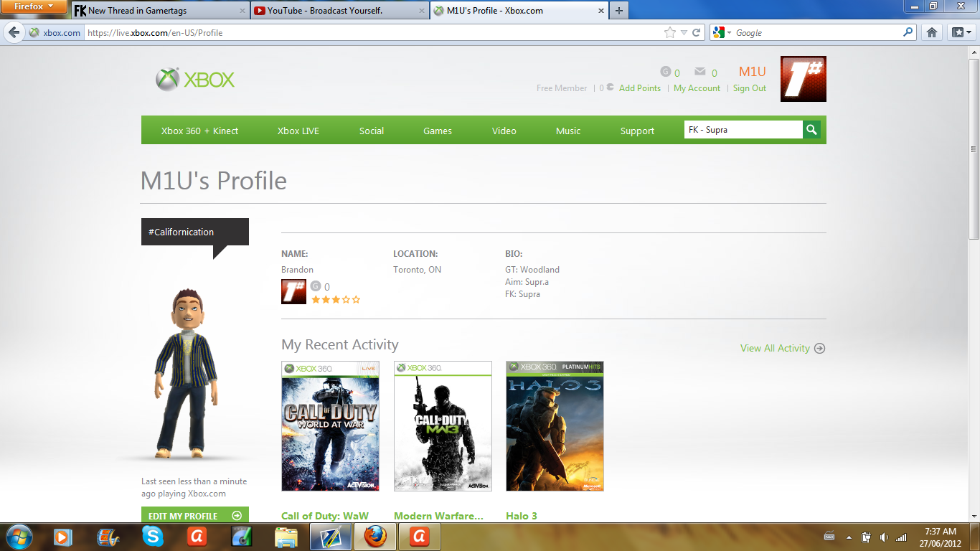Image resolution: width=980 pixels, height=551 pixels.
Task: Click the View All Activity arrow icon
Action: coord(820,348)
